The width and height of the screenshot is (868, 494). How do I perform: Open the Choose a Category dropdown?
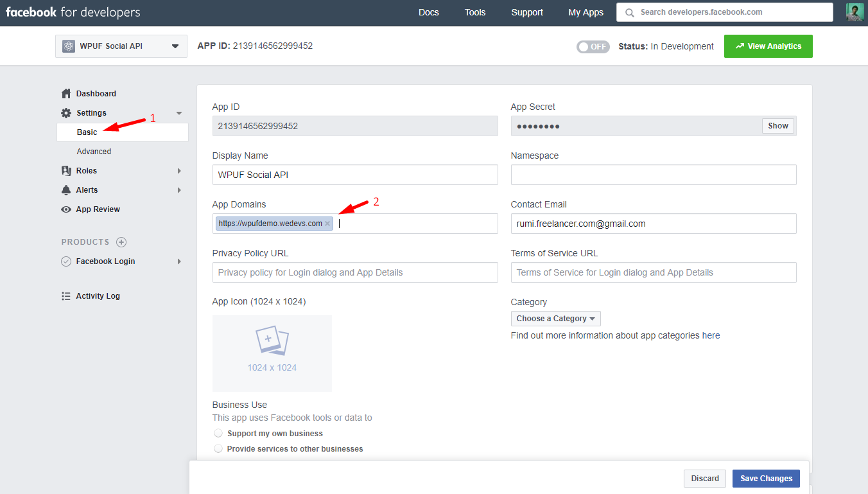tap(555, 318)
